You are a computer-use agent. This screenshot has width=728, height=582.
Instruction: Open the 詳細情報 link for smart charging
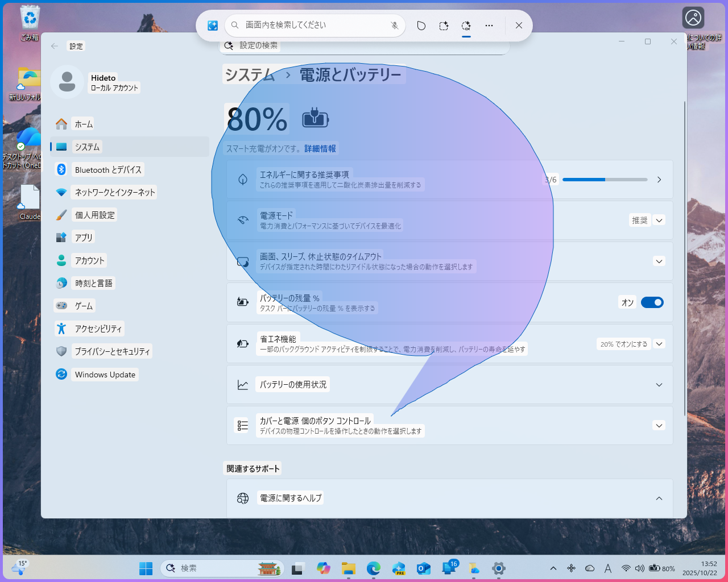[320, 148]
